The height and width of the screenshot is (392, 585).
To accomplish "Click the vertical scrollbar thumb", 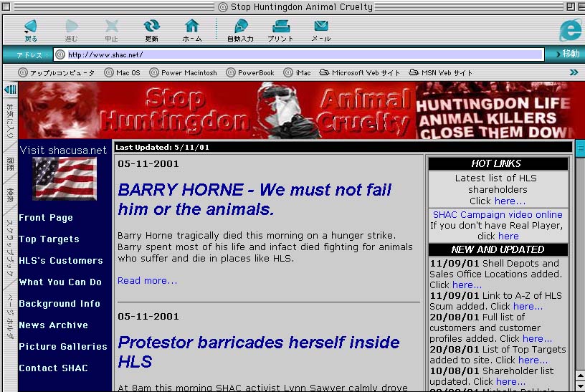I will click(580, 148).
